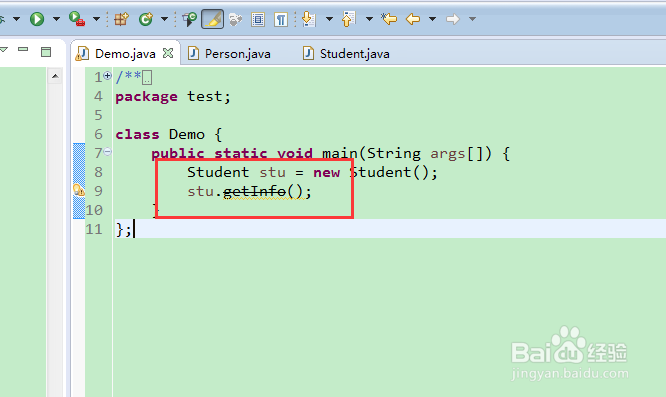Switch to the Person.java tab
666x397 pixels.
[237, 54]
